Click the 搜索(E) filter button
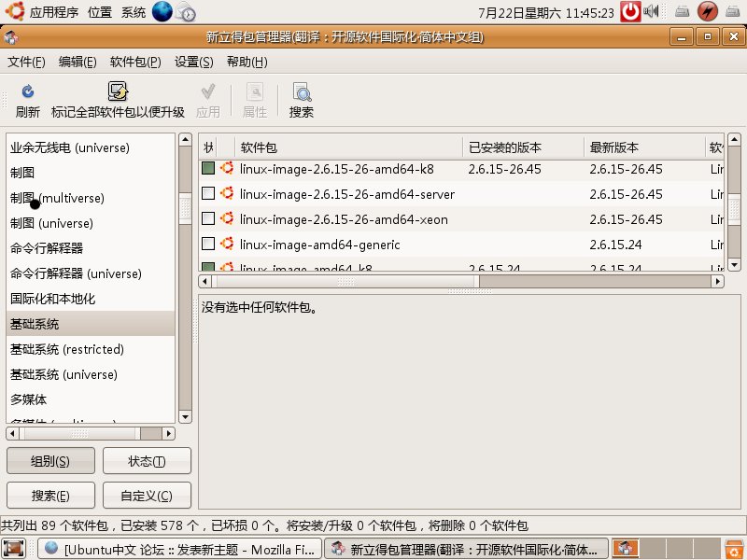747x560 pixels. click(50, 496)
